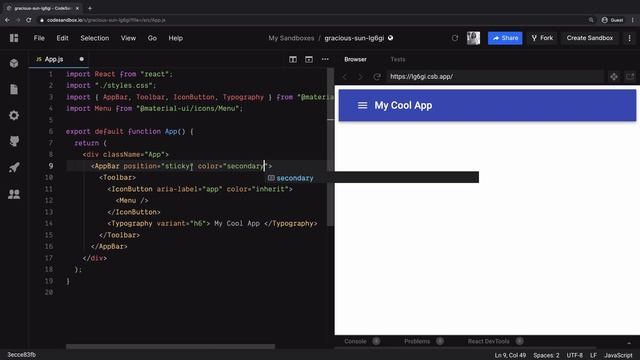Open the File menu
The width and height of the screenshot is (640, 360).
39,38
